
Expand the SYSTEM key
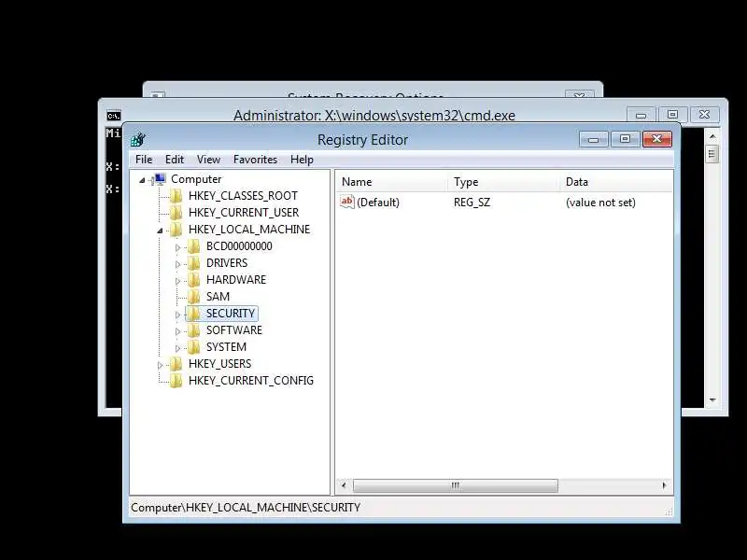(x=177, y=348)
